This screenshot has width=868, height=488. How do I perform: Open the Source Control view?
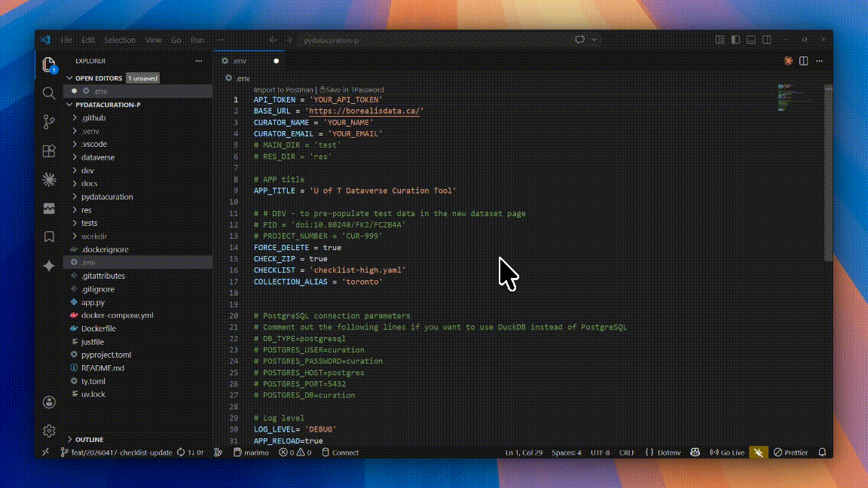tap(49, 121)
